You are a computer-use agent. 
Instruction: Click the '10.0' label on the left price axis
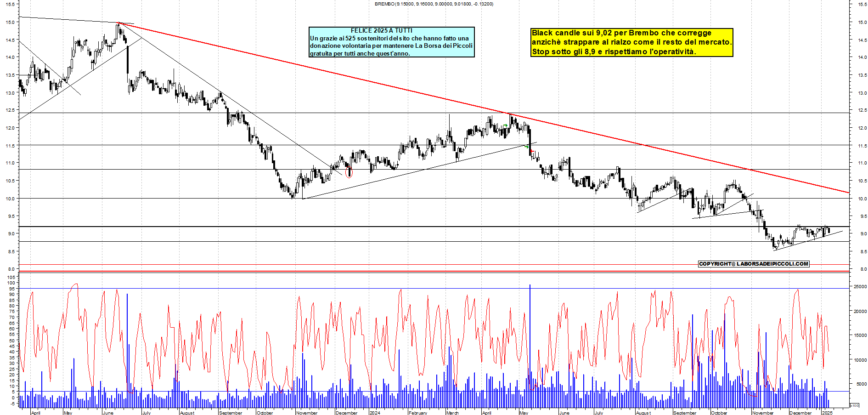[11, 199]
